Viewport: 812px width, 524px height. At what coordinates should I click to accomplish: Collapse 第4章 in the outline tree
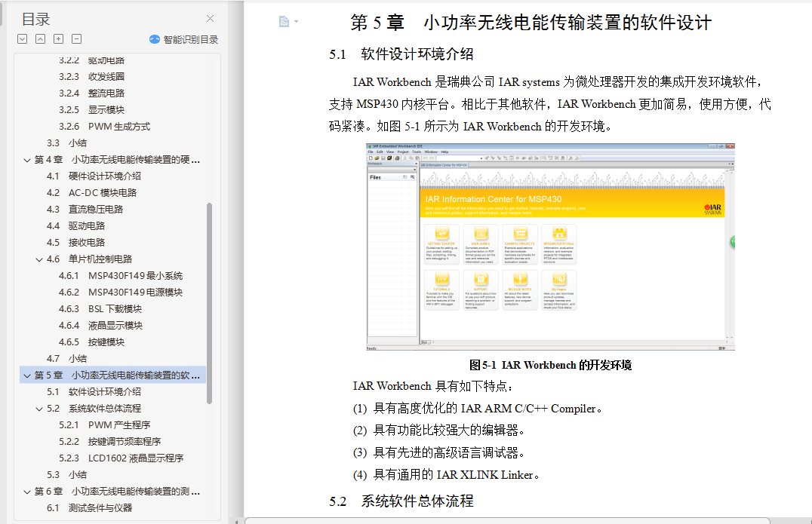tap(27, 160)
